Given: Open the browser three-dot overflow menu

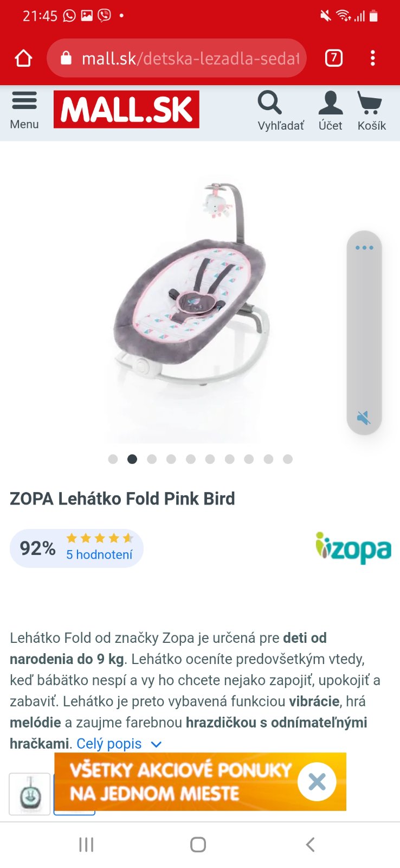Looking at the screenshot, I should (x=373, y=58).
